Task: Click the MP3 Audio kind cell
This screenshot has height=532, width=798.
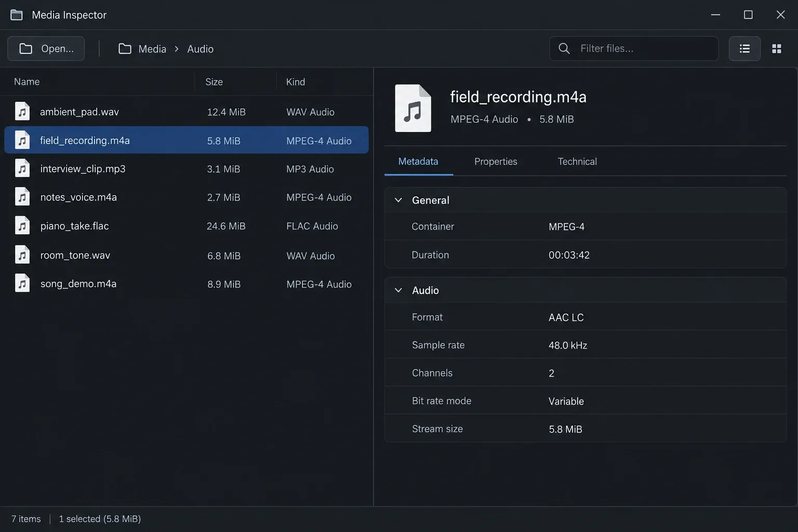Action: [x=310, y=169]
